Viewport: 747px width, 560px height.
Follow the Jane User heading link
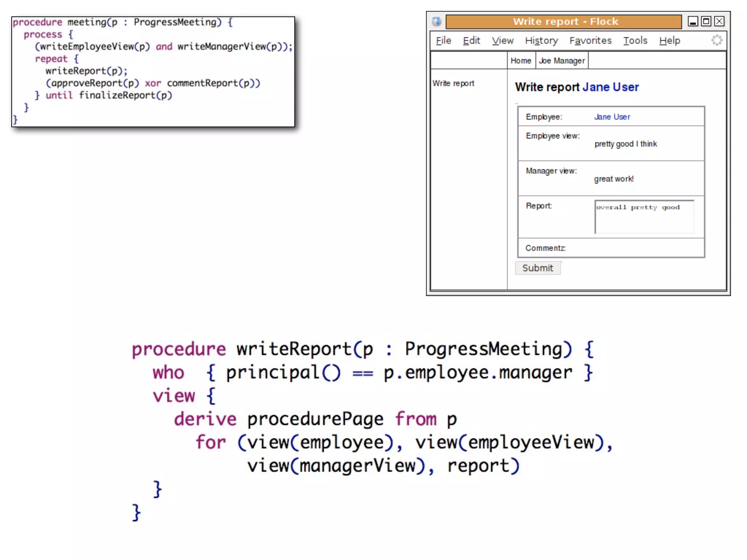coord(611,87)
